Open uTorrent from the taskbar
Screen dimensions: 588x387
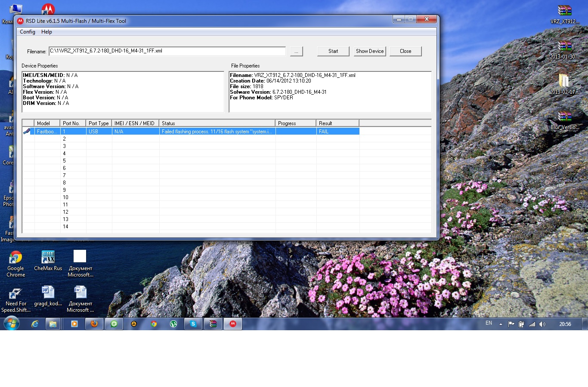tap(173, 324)
